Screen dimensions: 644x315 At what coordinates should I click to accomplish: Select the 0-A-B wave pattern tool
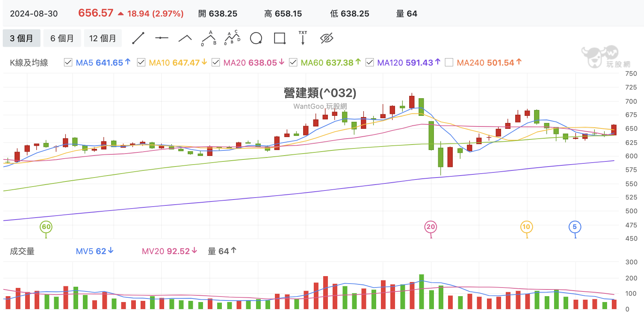coord(209,38)
